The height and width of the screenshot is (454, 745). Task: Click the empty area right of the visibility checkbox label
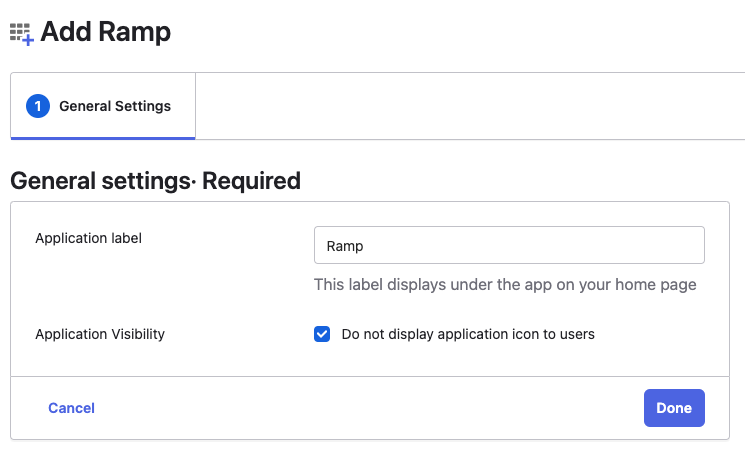coord(660,334)
